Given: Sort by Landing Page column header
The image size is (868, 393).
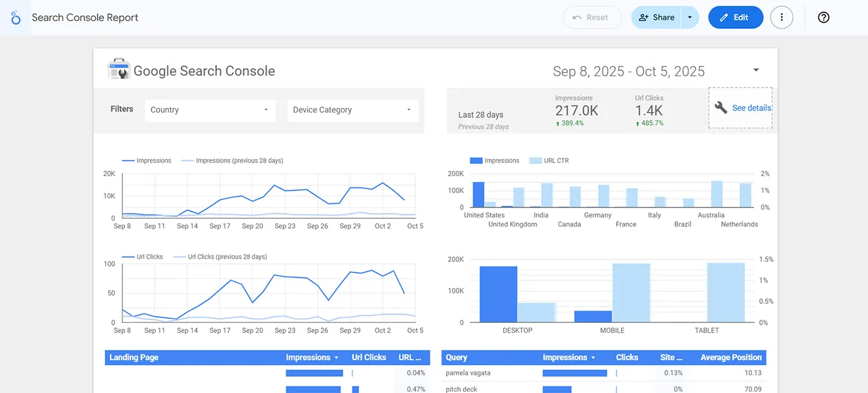Looking at the screenshot, I should click(x=134, y=358).
